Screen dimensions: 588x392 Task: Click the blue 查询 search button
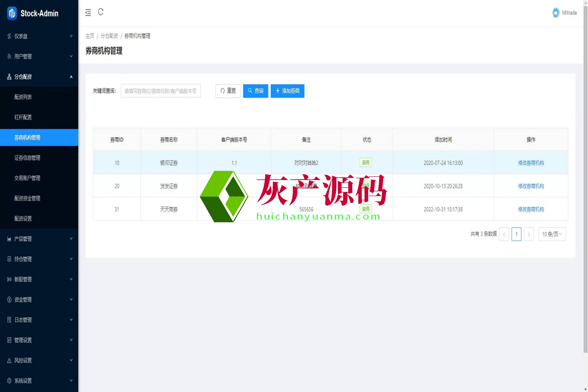point(255,91)
